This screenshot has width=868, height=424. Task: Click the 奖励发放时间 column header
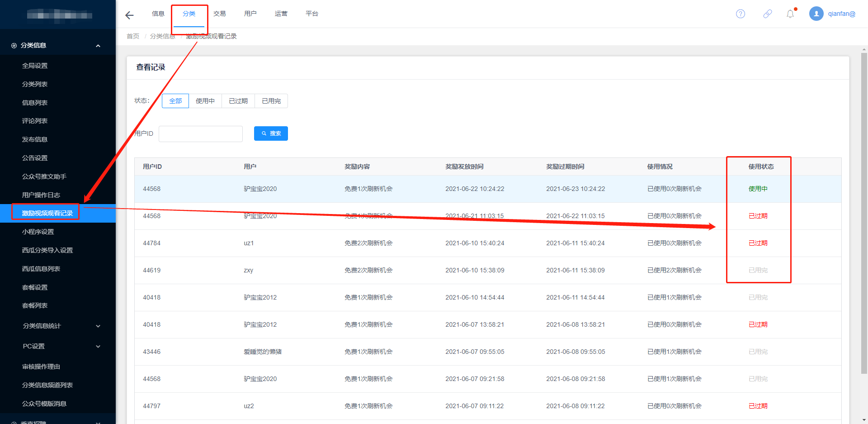tap(464, 167)
